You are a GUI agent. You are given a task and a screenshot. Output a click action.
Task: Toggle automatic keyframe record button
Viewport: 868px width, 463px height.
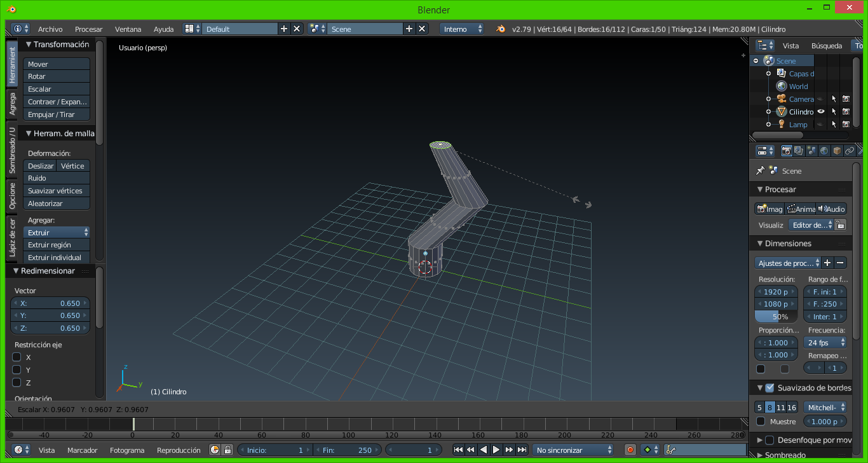coord(630,450)
